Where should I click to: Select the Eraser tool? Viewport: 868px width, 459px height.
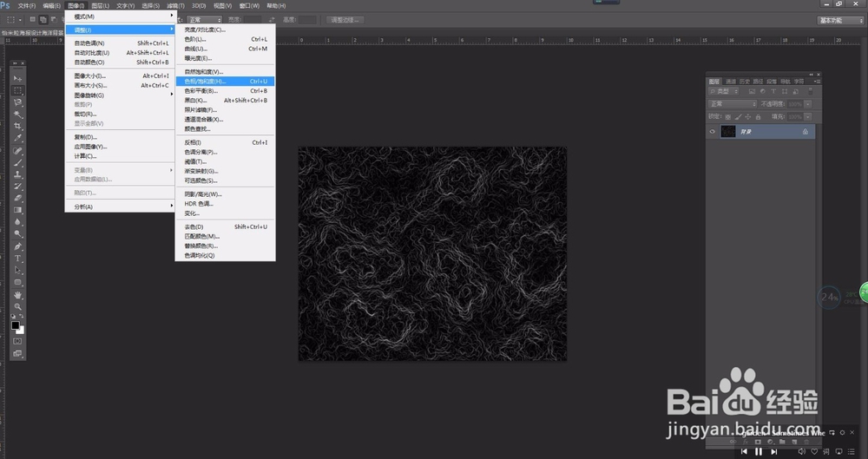[17, 198]
